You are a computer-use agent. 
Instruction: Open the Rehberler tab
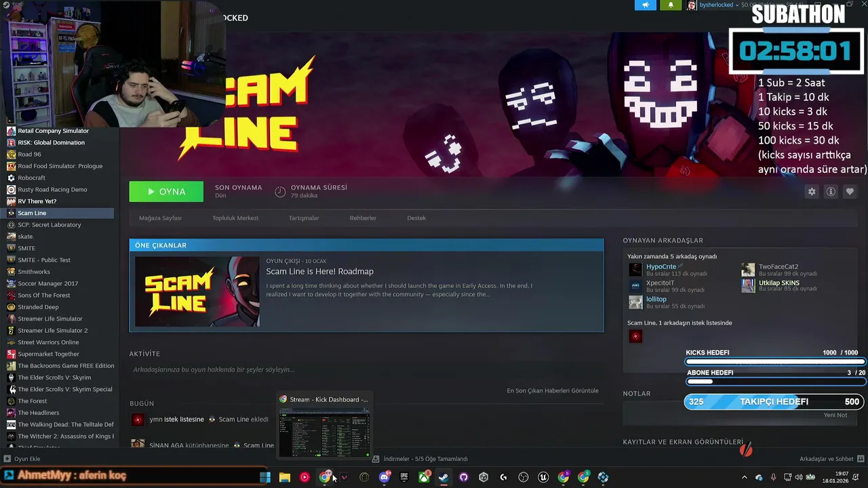[x=363, y=218]
